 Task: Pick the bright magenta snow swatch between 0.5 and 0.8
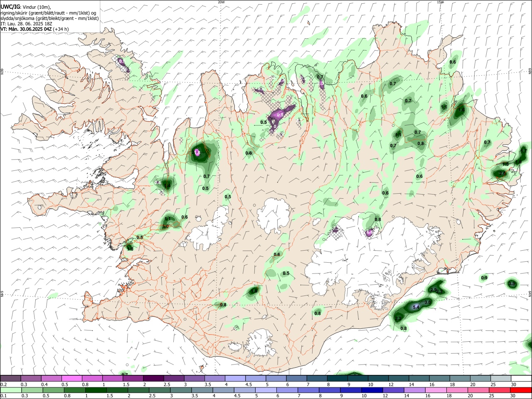click(x=71, y=379)
